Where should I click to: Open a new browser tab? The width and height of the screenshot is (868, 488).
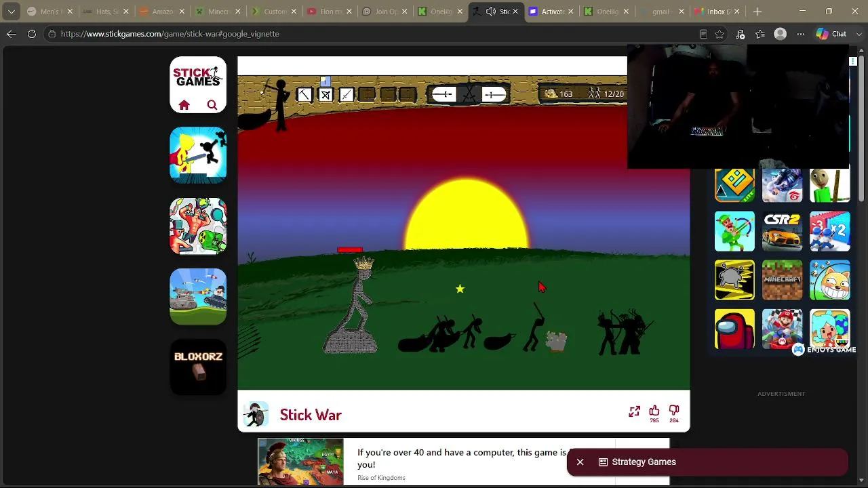[x=757, y=12]
